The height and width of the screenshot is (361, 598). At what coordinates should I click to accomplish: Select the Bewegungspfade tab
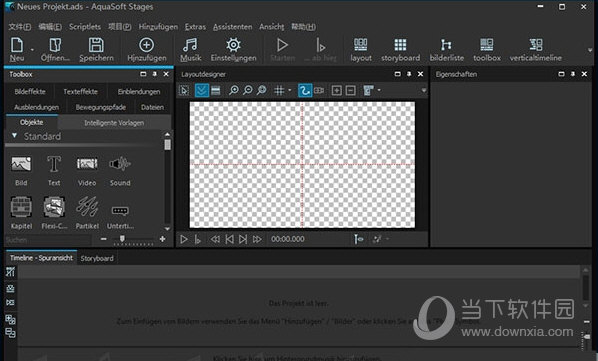coord(101,107)
